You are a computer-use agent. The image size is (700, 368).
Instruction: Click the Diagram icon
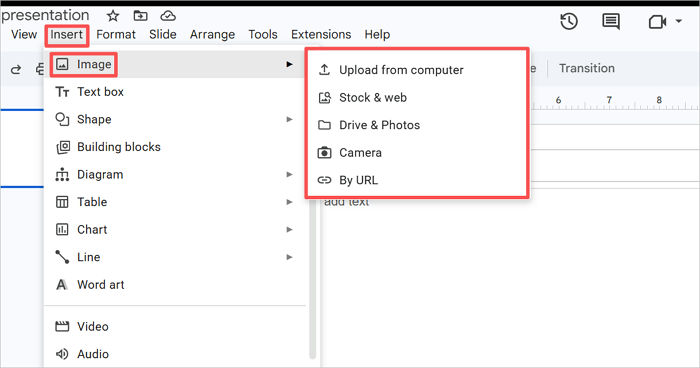click(62, 175)
